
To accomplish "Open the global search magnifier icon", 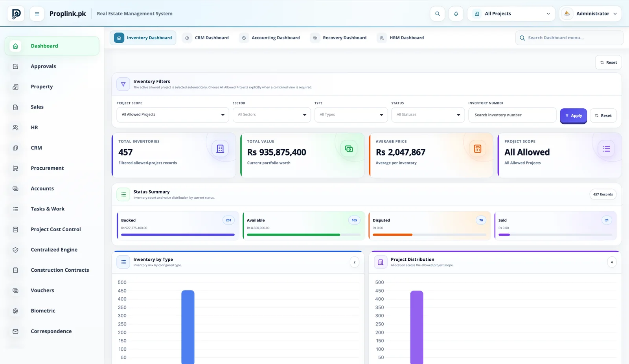I will coord(438,14).
